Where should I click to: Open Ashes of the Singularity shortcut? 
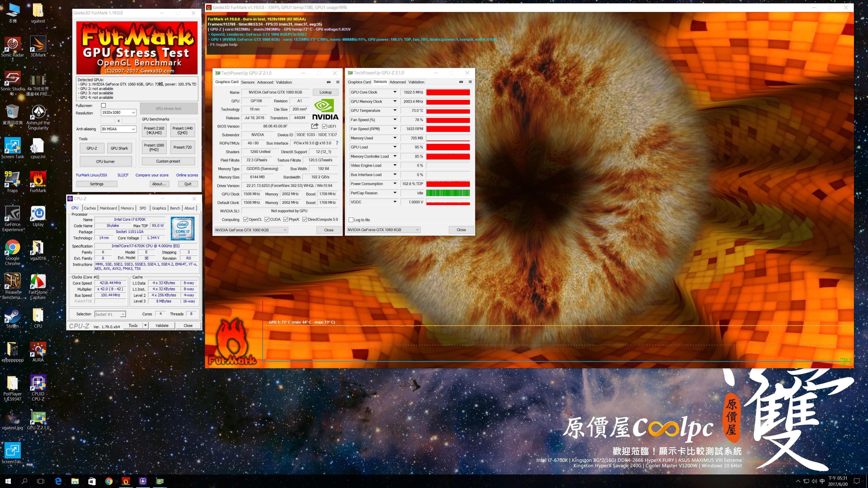(x=38, y=117)
